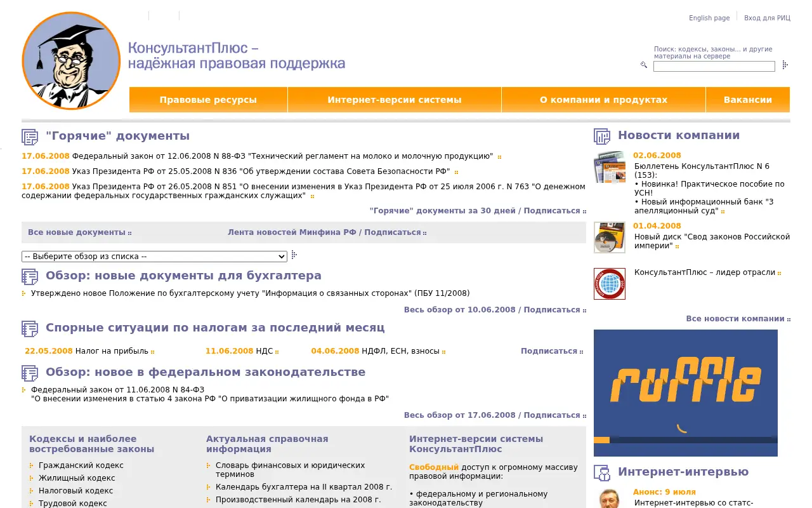Click the server search input field
This screenshot has height=508, width=812.
pos(714,66)
